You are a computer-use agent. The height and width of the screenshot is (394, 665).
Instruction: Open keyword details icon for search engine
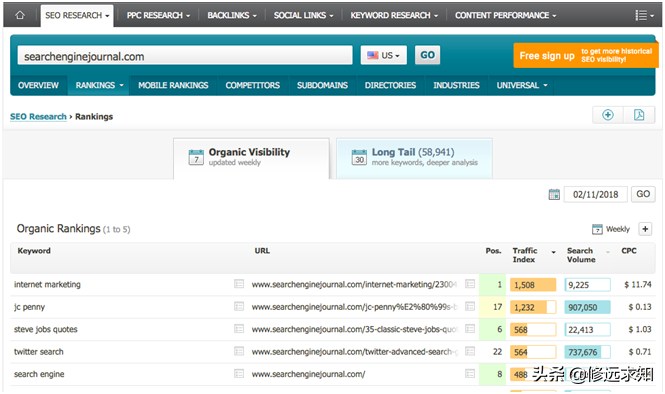[239, 374]
